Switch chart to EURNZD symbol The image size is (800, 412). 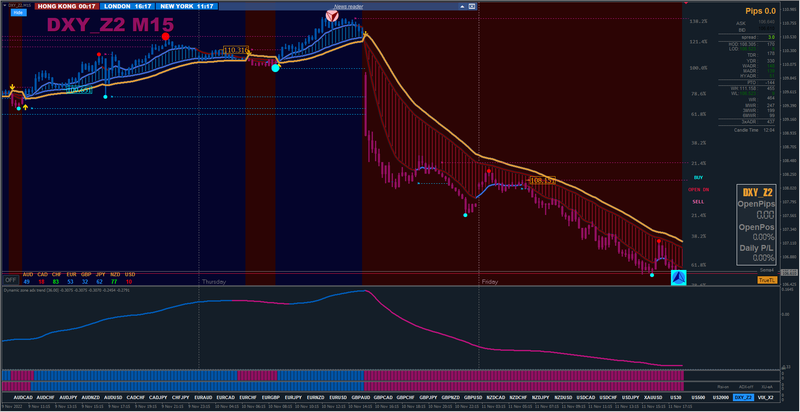[x=315, y=397]
